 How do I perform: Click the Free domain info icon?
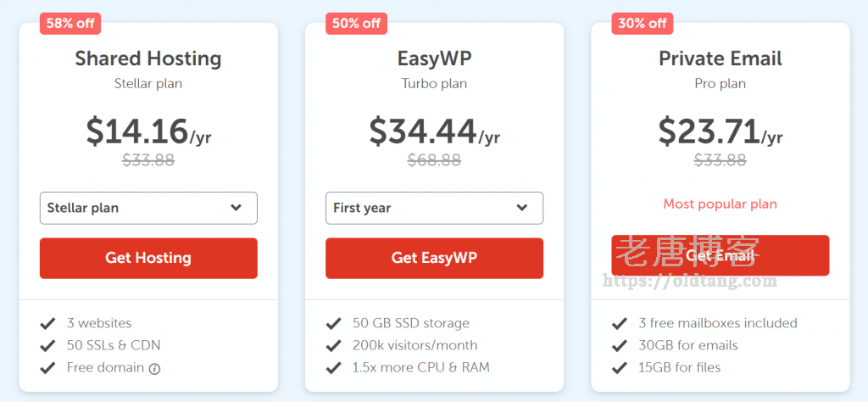(x=154, y=369)
